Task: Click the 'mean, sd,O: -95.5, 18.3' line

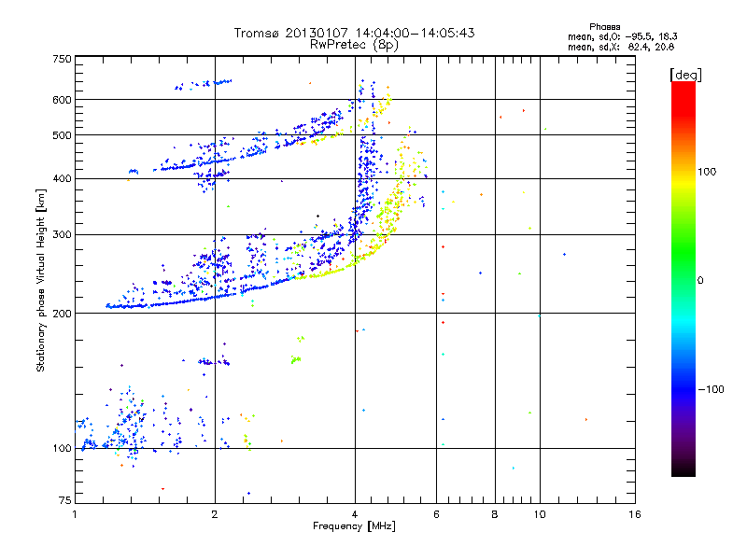Action: [x=622, y=36]
